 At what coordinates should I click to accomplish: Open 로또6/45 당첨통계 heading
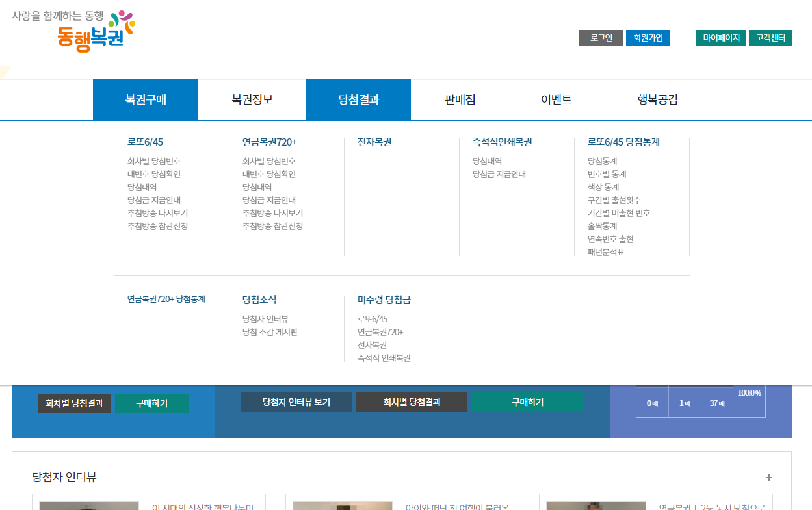click(x=624, y=142)
